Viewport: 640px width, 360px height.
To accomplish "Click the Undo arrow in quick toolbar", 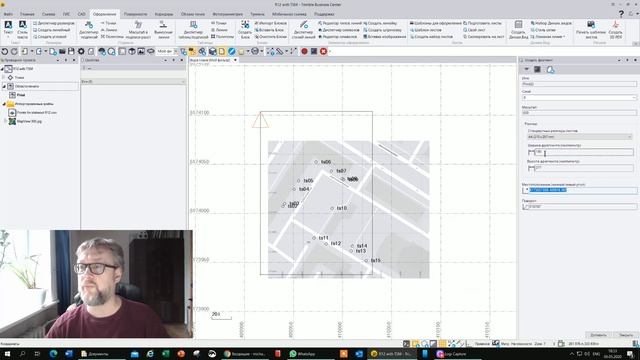I will coord(5,51).
